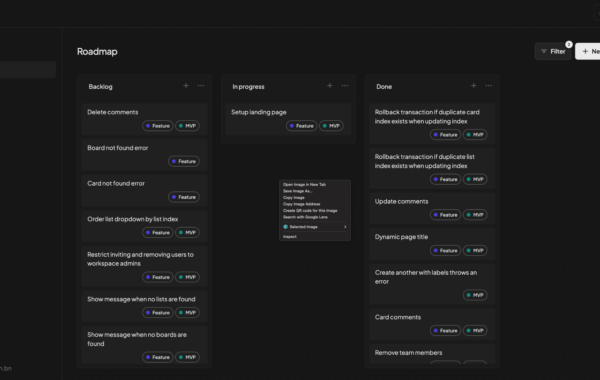
Task: Click Feature label on Card not found error
Action: pos(184,197)
